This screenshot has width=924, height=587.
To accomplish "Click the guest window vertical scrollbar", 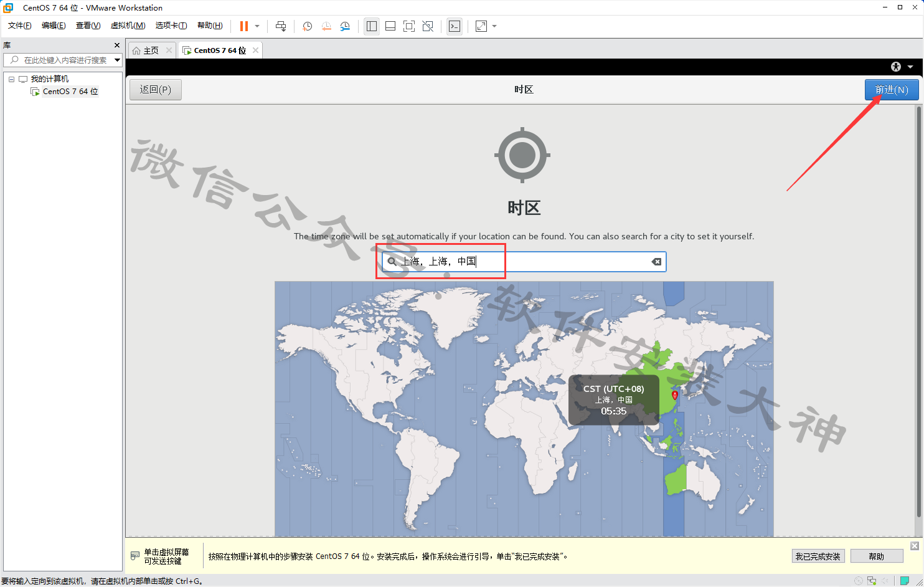I will pyautogui.click(x=918, y=312).
